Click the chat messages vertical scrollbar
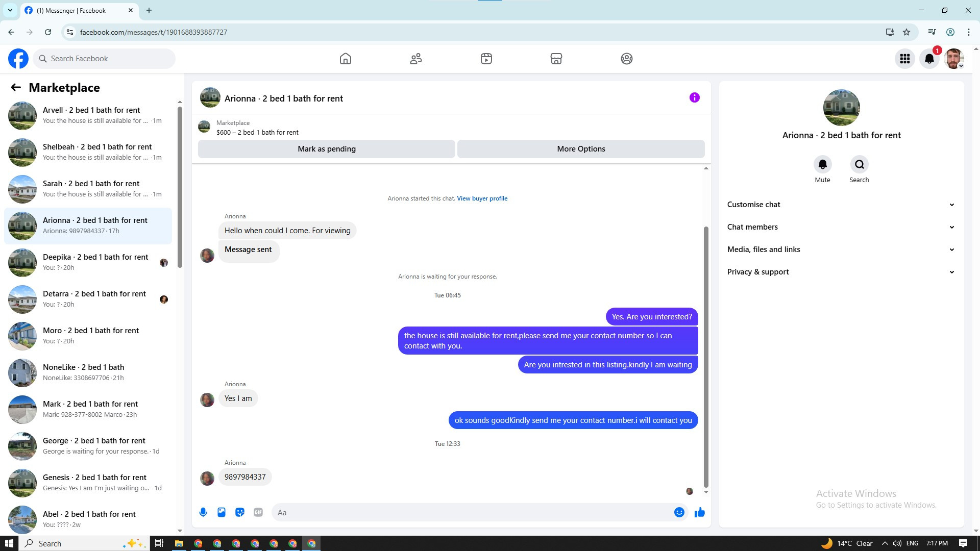The width and height of the screenshot is (980, 551). pos(706,357)
